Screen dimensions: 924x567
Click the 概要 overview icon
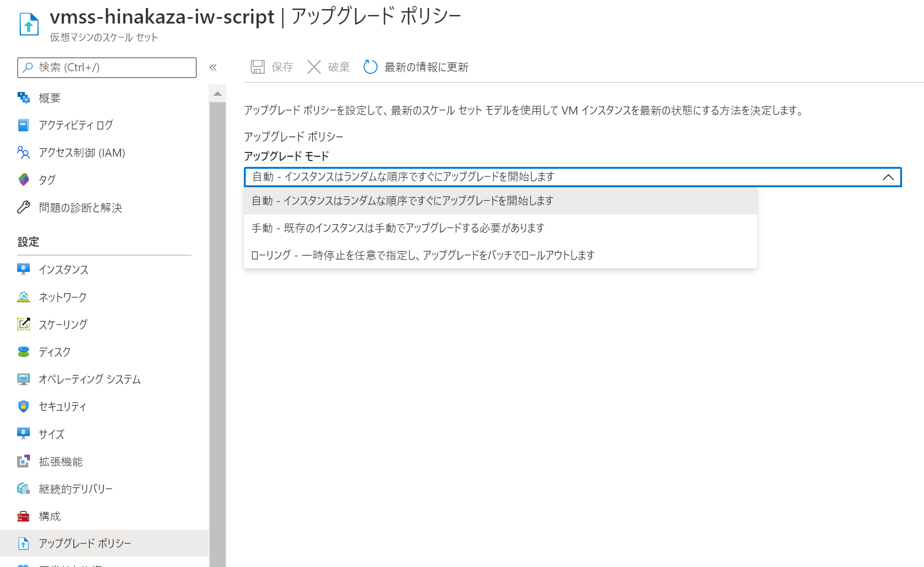coord(24,98)
